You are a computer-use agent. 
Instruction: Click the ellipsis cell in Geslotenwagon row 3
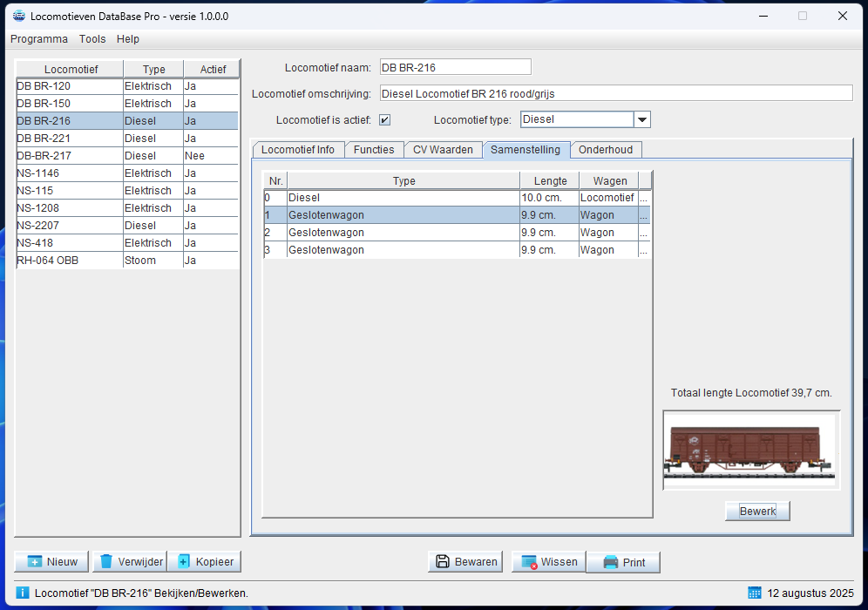(x=644, y=249)
